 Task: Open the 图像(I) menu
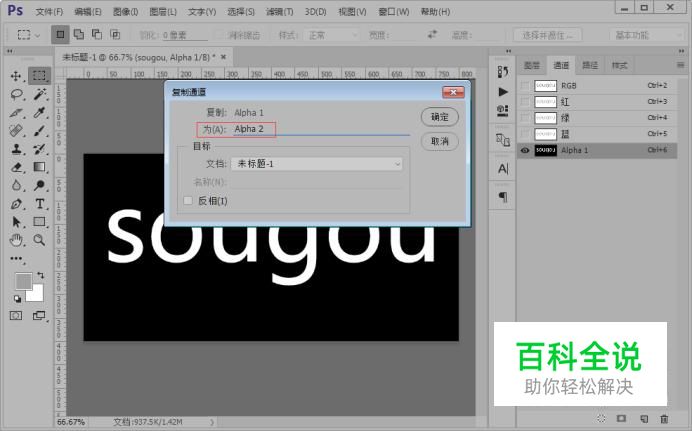pos(125,11)
